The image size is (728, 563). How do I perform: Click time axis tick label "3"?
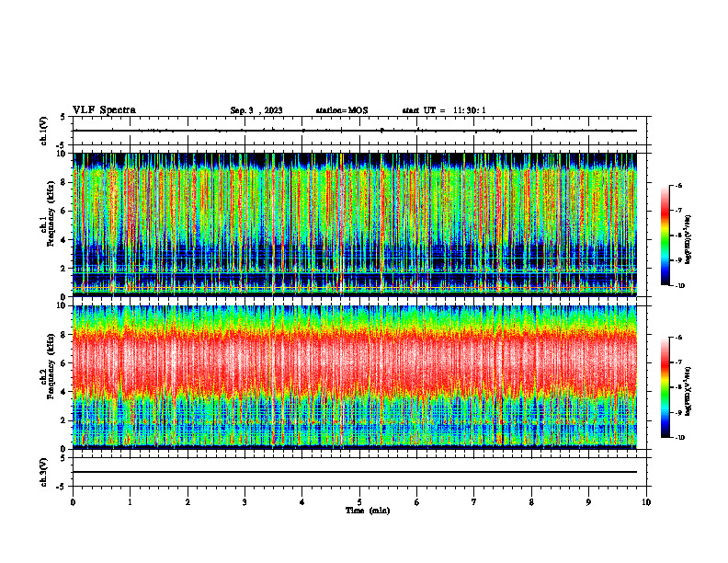pyautogui.click(x=245, y=502)
